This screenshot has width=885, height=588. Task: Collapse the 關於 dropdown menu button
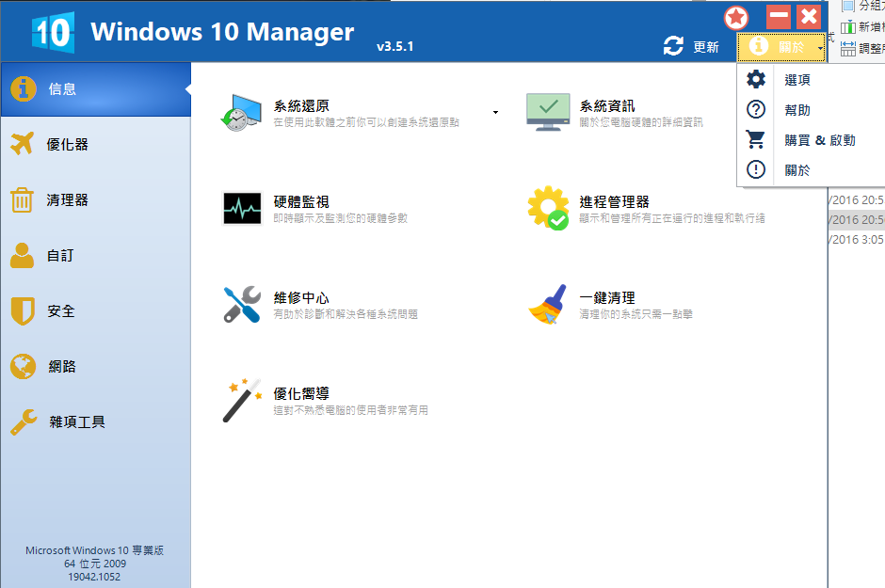tap(781, 47)
